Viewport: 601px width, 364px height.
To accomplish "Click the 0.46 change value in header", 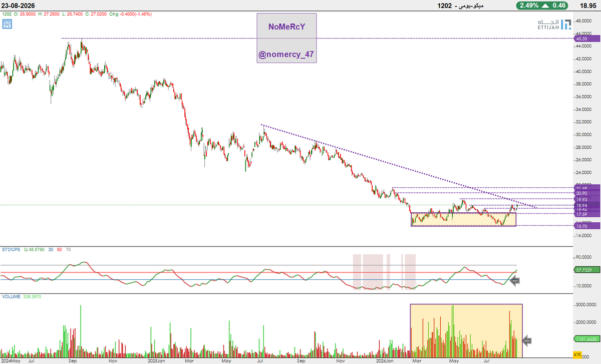I will click(559, 6).
